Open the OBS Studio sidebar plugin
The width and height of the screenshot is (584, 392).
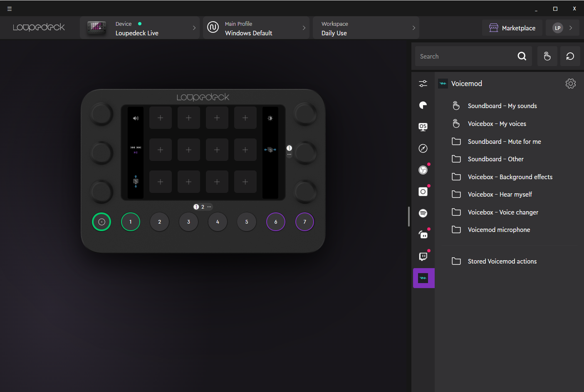point(423,170)
